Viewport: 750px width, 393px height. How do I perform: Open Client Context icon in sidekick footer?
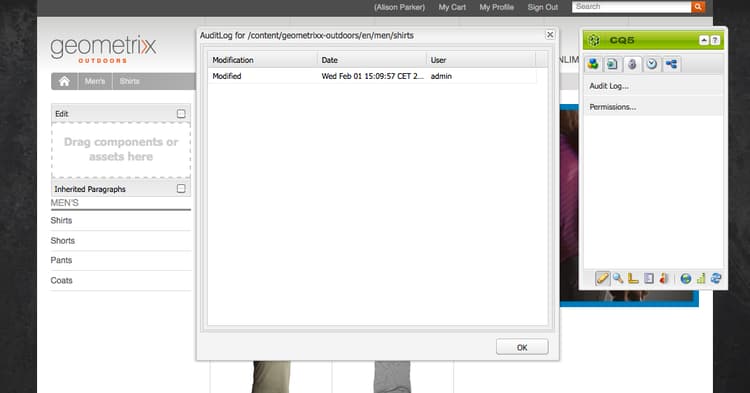(x=664, y=278)
